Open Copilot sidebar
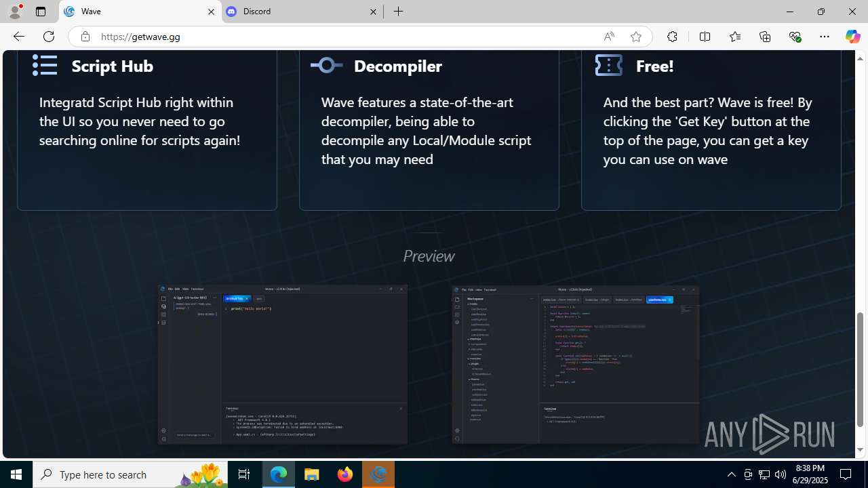This screenshot has height=488, width=868. [852, 37]
